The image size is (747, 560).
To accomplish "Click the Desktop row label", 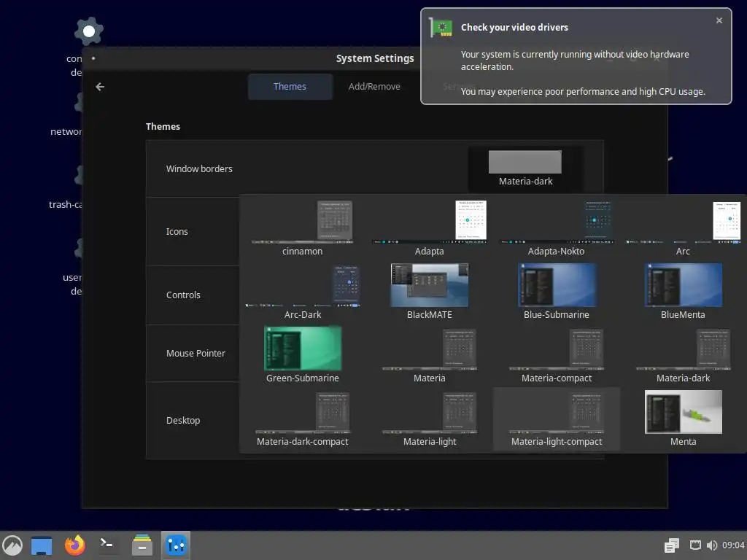I will coord(183,421).
